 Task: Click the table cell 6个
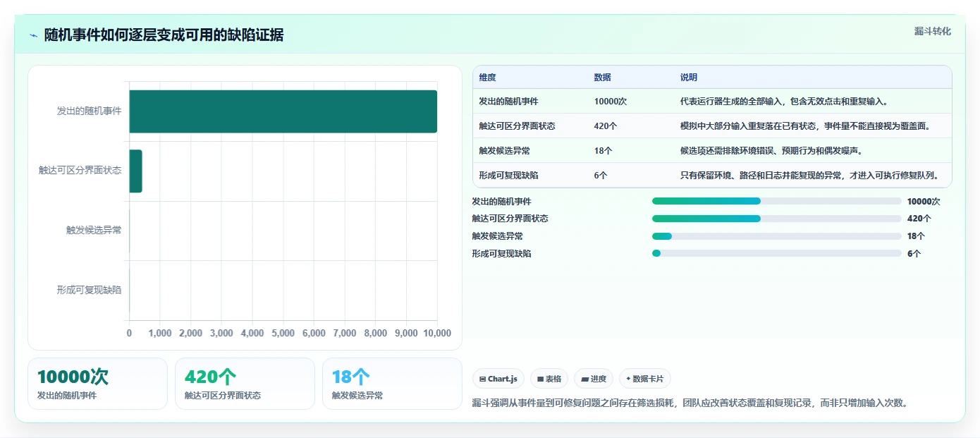(x=601, y=176)
